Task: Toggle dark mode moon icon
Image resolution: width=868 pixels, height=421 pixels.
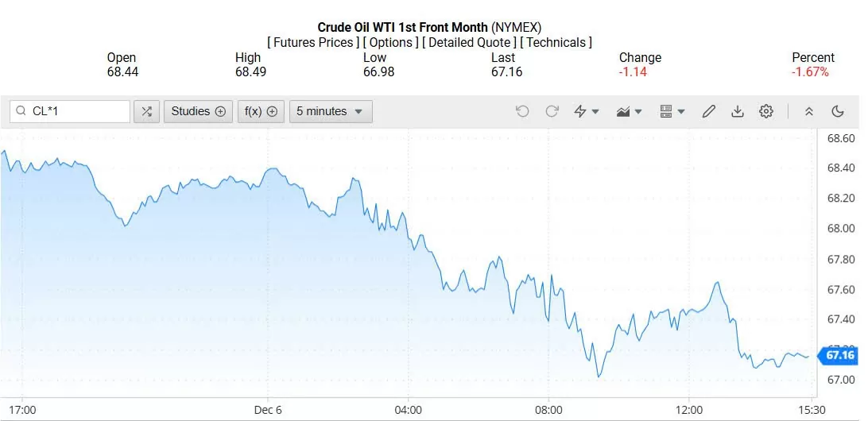Action: pos(838,111)
